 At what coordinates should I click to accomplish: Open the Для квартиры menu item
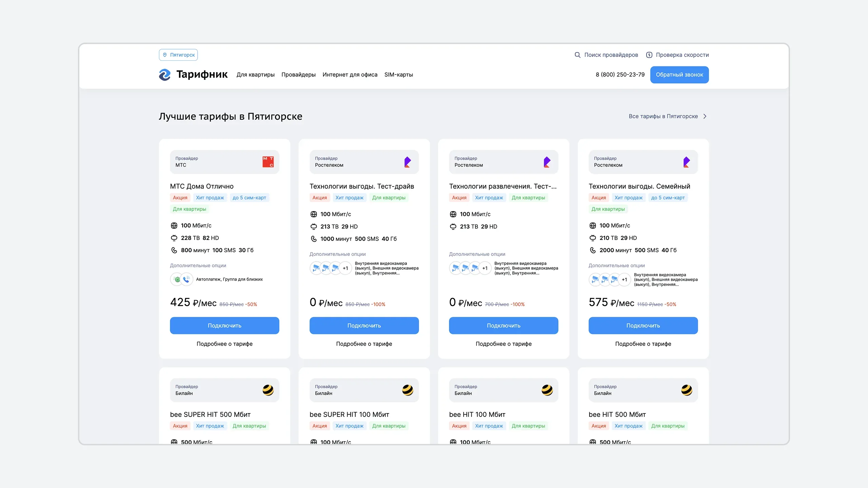tap(256, 75)
